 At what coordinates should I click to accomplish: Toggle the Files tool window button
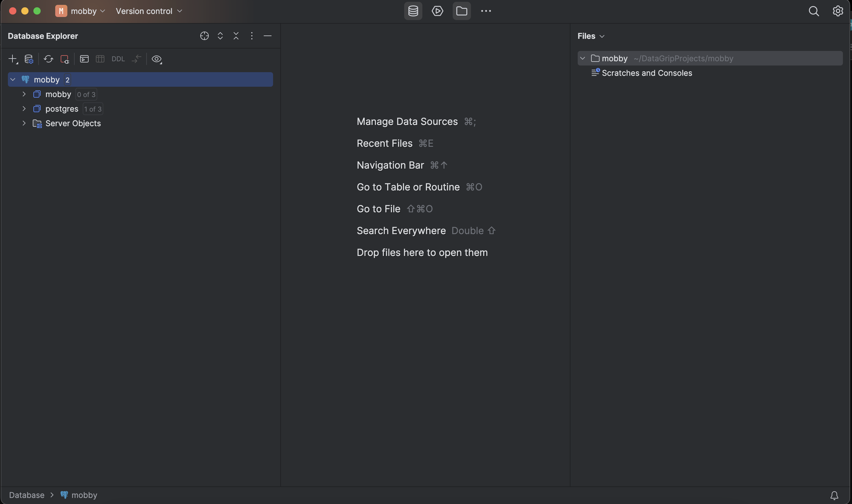point(461,11)
